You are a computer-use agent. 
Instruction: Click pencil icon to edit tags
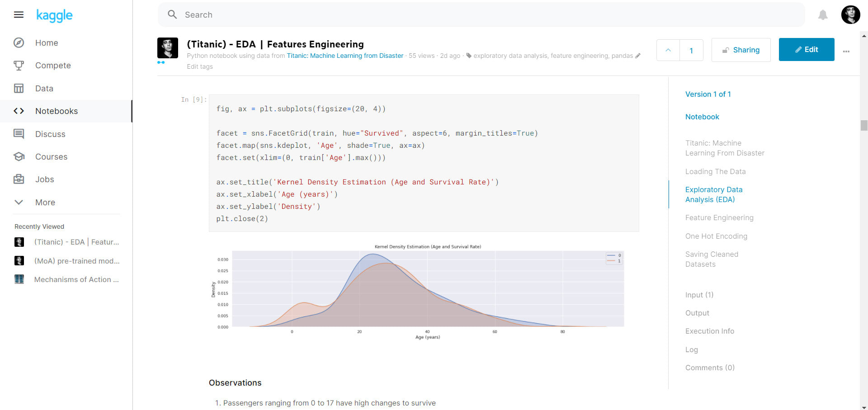(x=638, y=56)
